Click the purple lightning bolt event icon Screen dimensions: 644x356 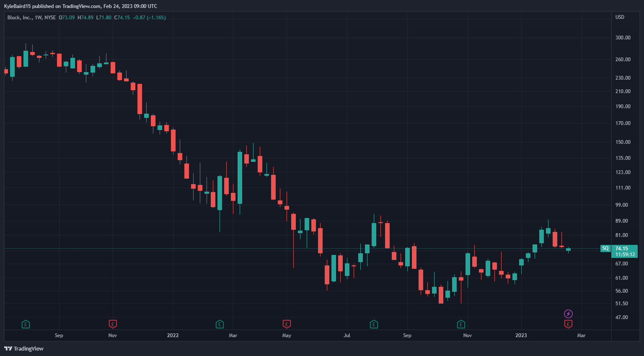tap(568, 314)
